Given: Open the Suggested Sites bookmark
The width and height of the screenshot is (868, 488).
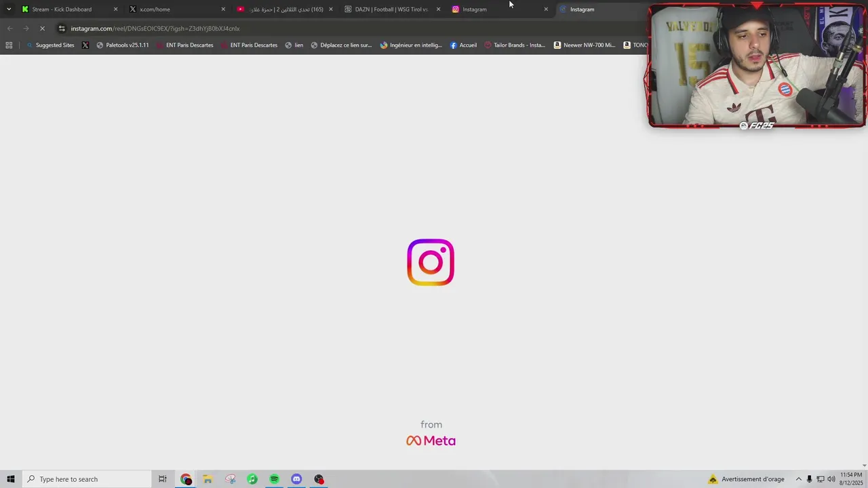Looking at the screenshot, I should coord(50,45).
